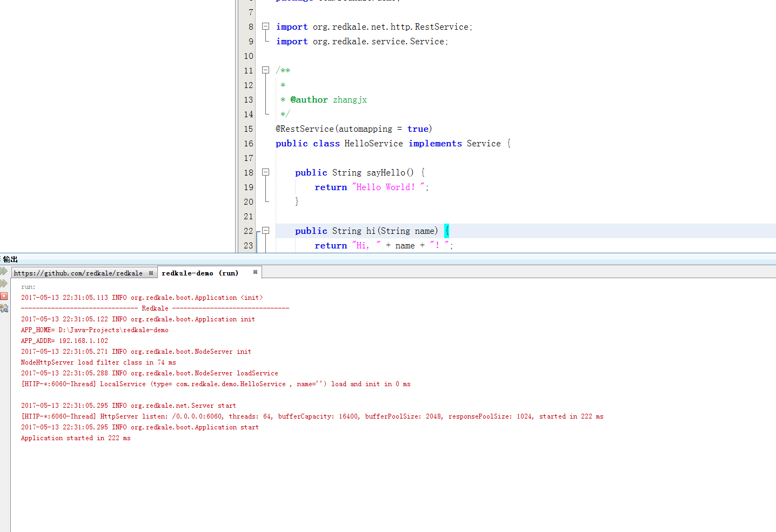Click the highlighted brace on line 22
The image size is (776, 532).
point(447,231)
